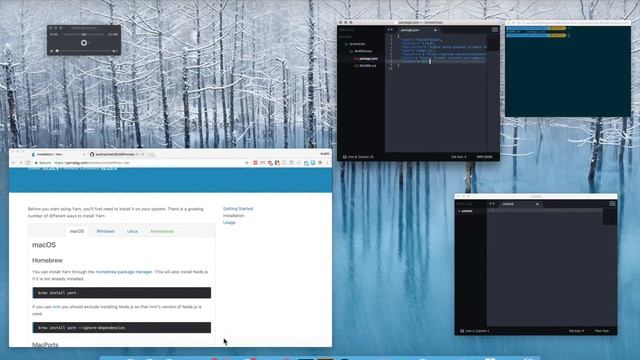Close the untitled tab in lower Sublime window
The height and width of the screenshot is (360, 640).
(537, 204)
